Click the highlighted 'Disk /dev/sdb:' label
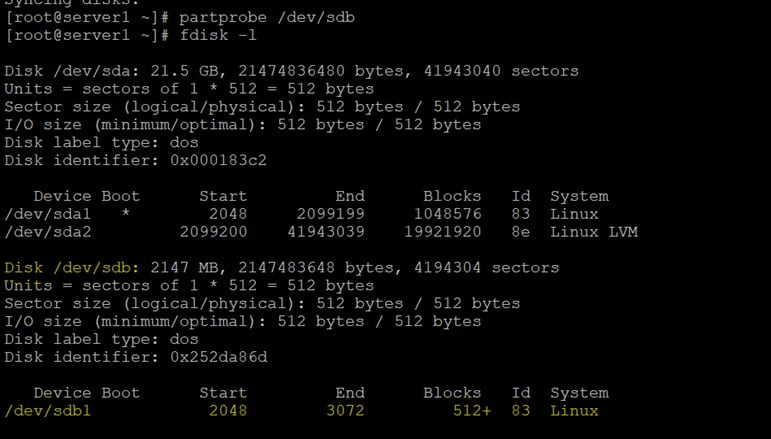The width and height of the screenshot is (771, 439). coord(72,268)
